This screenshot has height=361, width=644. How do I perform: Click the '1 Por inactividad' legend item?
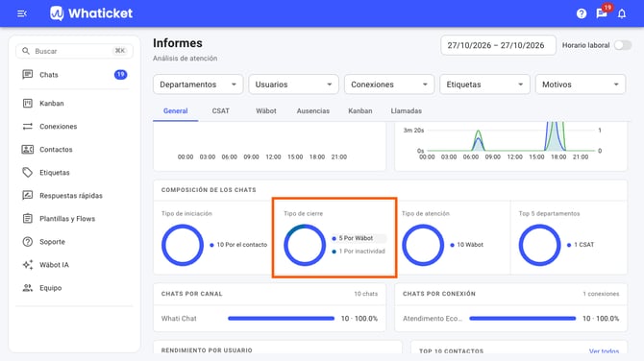[359, 251]
